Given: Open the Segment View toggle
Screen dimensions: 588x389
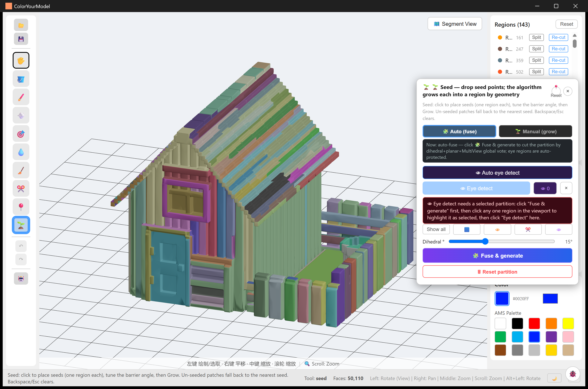Looking at the screenshot, I should coord(455,24).
